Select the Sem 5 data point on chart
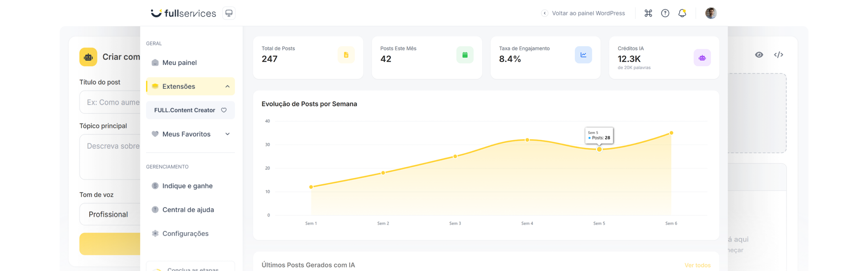Viewport: 868px width, 271px height. pyautogui.click(x=599, y=149)
